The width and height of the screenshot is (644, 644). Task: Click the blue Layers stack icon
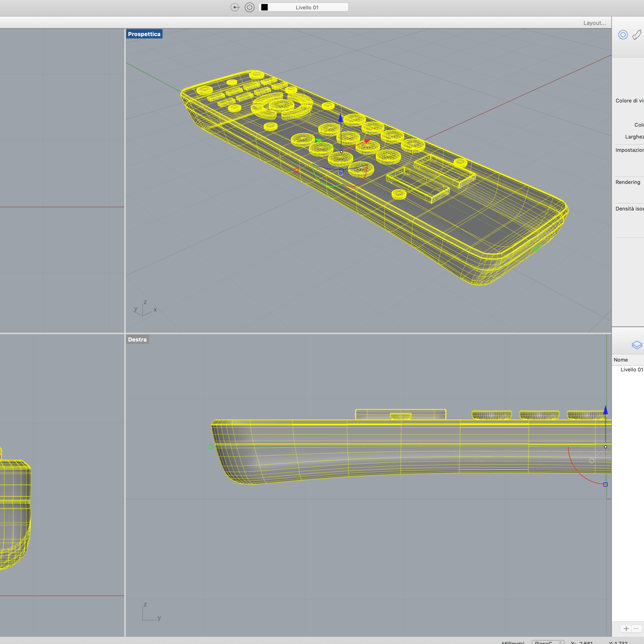pos(637,345)
